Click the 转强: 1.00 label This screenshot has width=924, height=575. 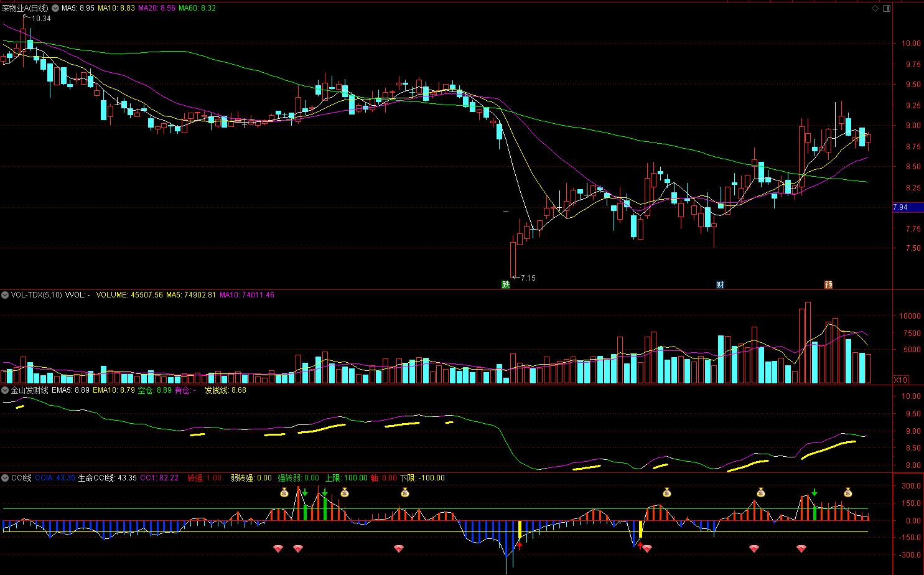coord(205,478)
